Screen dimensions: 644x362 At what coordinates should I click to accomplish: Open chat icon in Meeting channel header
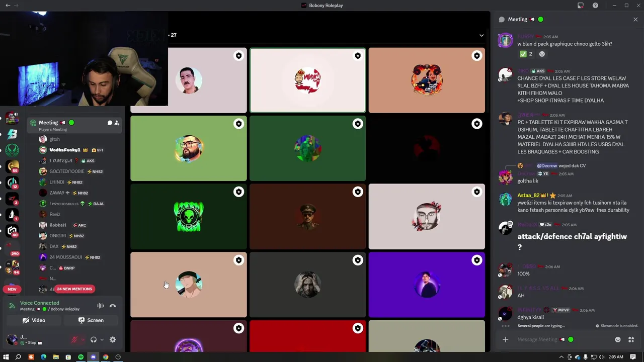click(x=110, y=123)
